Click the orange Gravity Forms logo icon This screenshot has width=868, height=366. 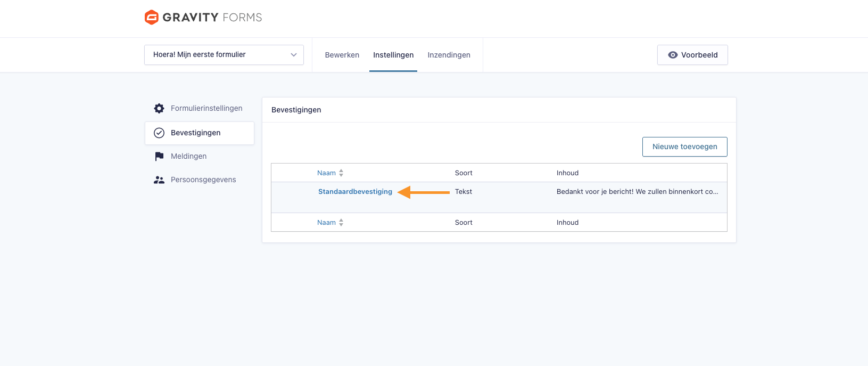(152, 18)
